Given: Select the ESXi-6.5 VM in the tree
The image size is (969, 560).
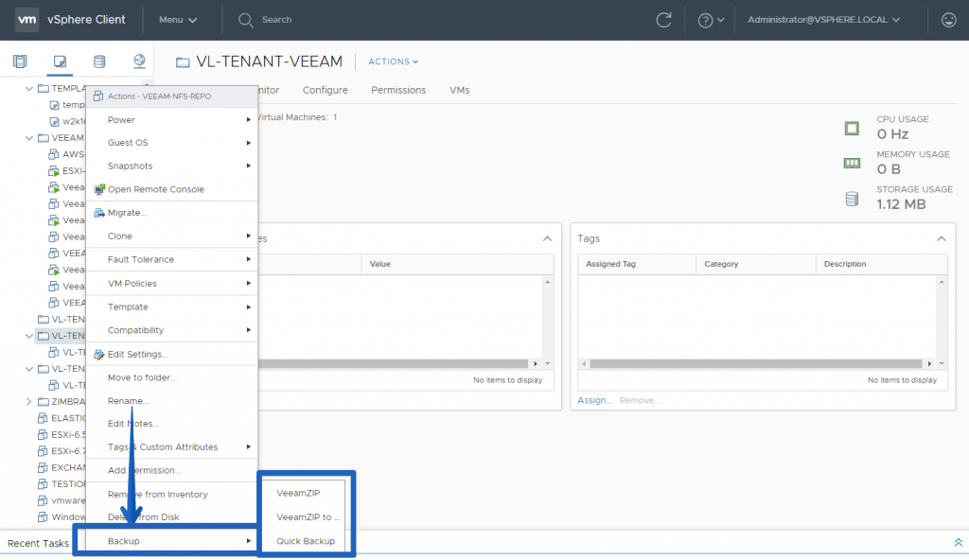Looking at the screenshot, I should [x=62, y=434].
